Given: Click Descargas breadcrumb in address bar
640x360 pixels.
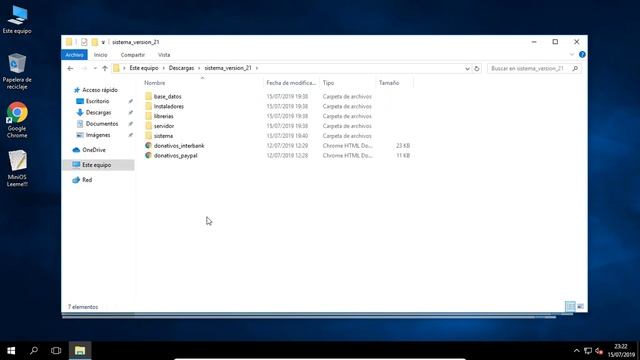Looking at the screenshot, I should 181,68.
